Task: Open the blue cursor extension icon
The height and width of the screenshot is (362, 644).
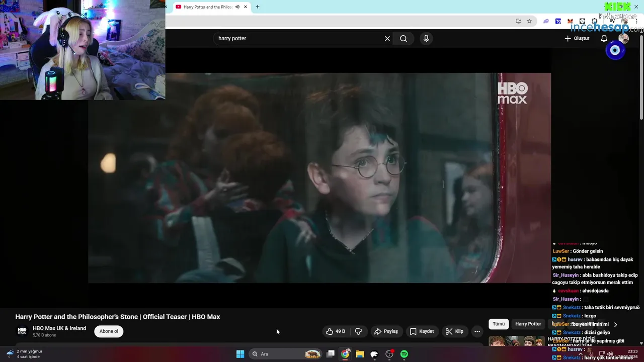Action: [x=558, y=21]
